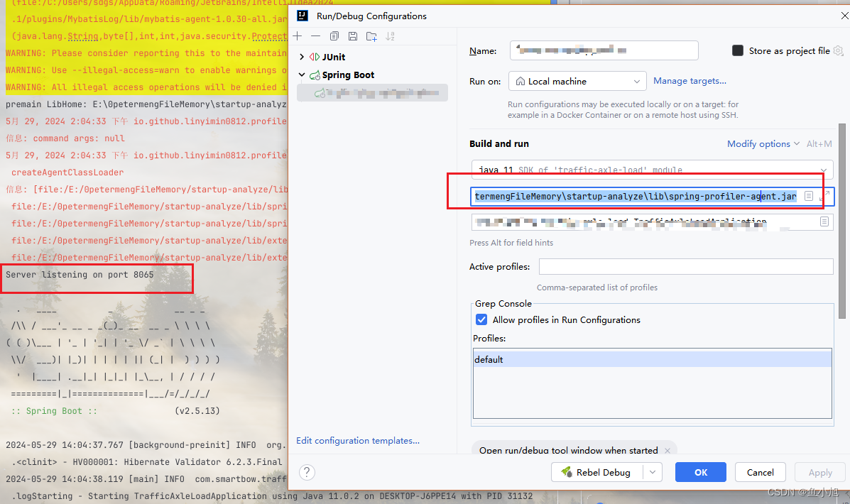Click the dialog's vertical scrollbar
The width and height of the screenshot is (850, 504).
click(x=842, y=221)
